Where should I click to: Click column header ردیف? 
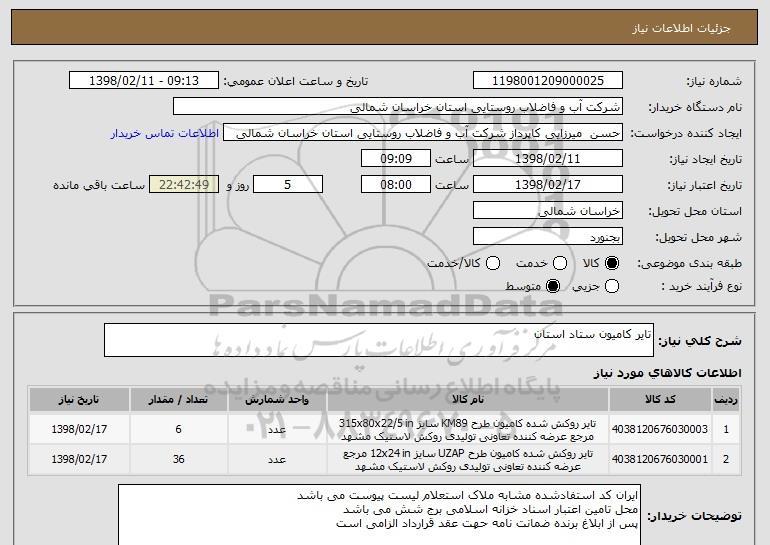(x=726, y=400)
